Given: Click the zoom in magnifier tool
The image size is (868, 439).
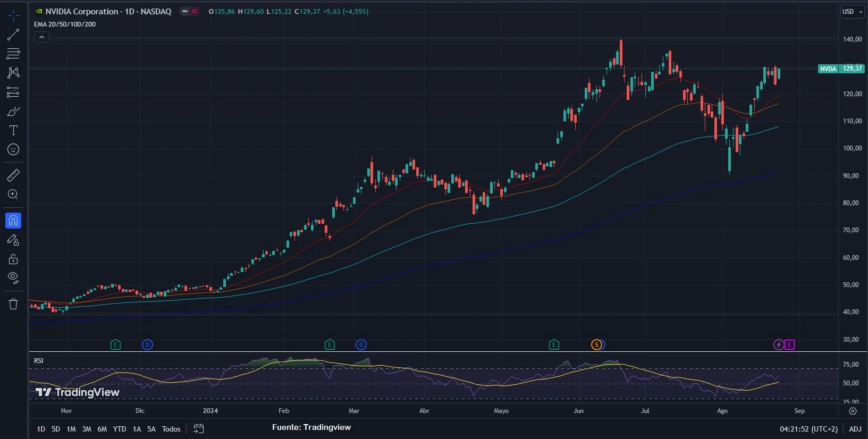Looking at the screenshot, I should click(x=13, y=195).
